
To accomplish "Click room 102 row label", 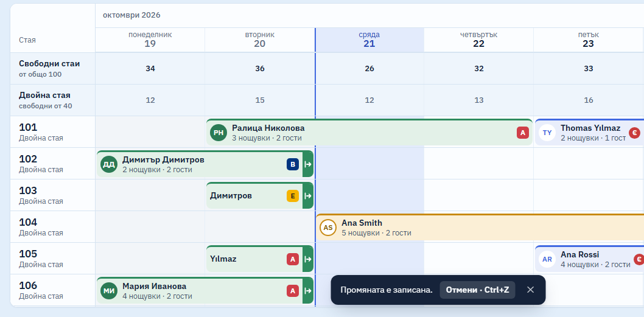I will (x=52, y=164).
